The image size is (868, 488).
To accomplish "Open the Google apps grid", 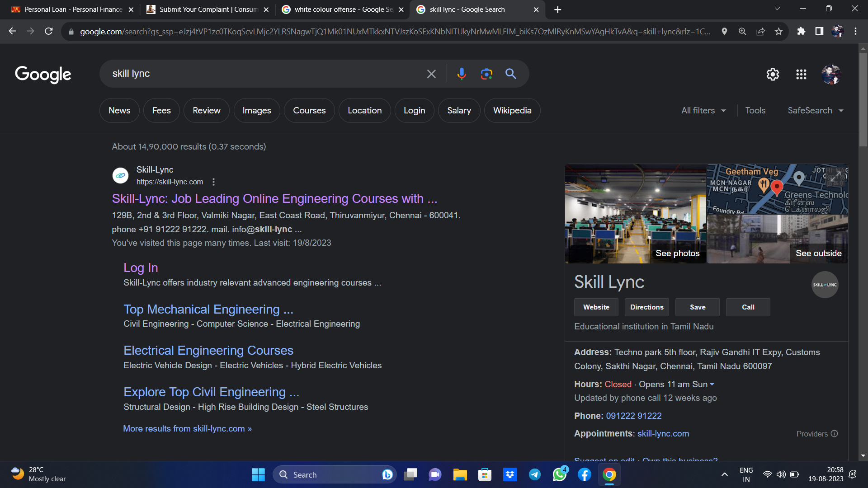I will 801,74.
